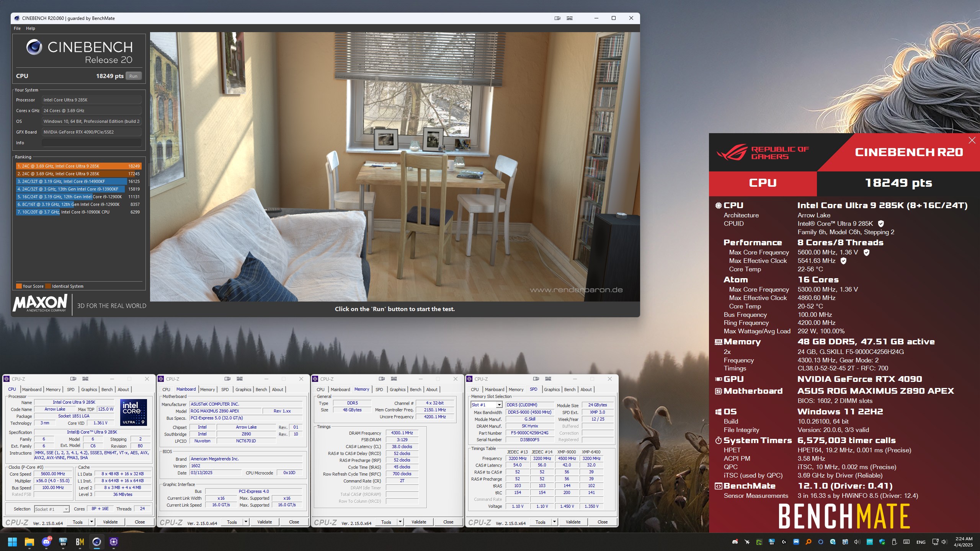
Task: Switch to Bench tab in CPU-Z CPU window
Action: click(x=107, y=390)
